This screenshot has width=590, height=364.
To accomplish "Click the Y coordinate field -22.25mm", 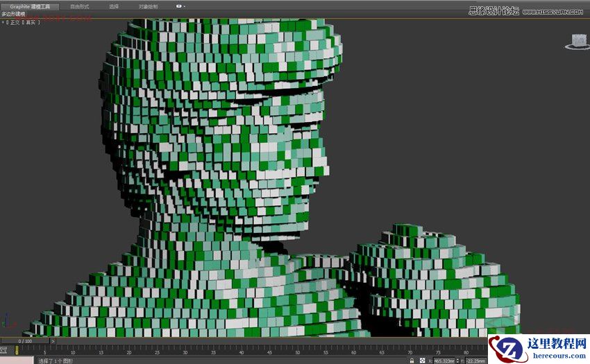I will pos(476,361).
